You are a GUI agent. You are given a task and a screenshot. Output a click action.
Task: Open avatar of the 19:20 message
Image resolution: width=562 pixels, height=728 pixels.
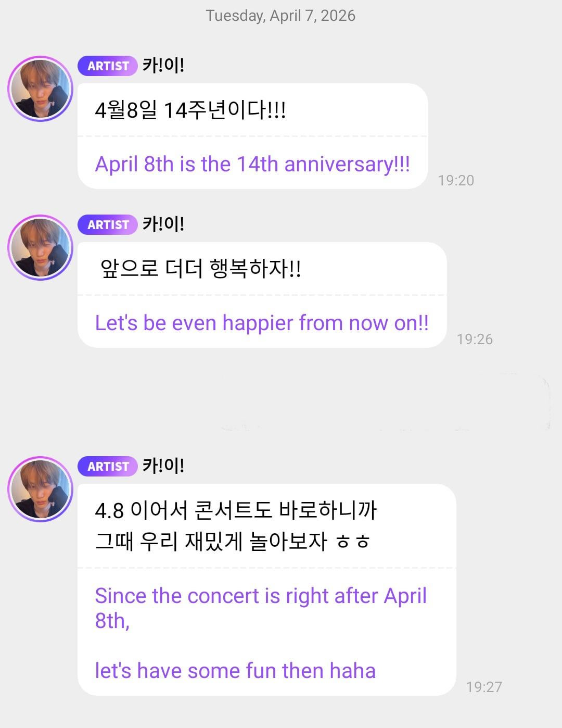[40, 89]
